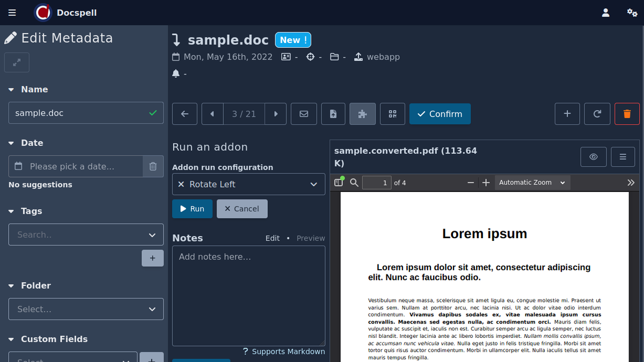Toggle attachment eye view button
This screenshot has width=644, height=362.
click(x=594, y=157)
